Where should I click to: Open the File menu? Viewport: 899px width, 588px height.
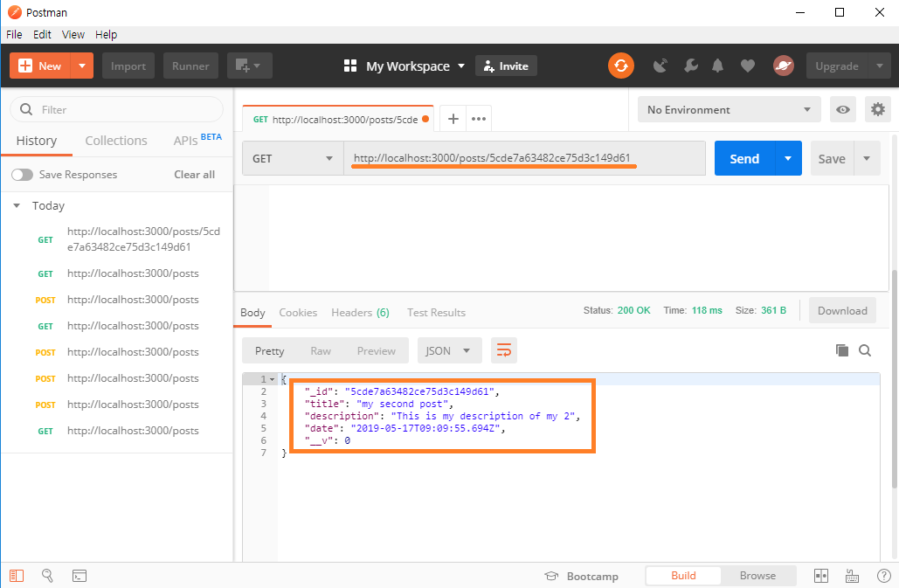14,34
